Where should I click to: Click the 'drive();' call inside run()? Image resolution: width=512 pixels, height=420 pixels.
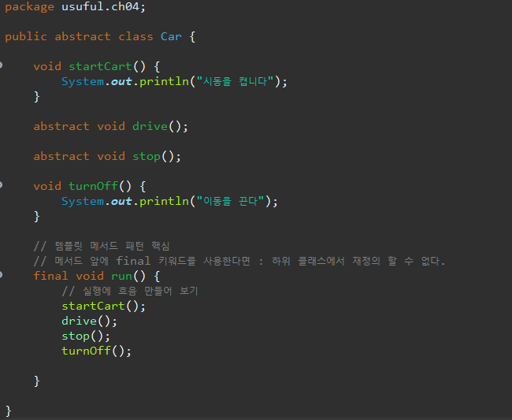tap(89, 321)
